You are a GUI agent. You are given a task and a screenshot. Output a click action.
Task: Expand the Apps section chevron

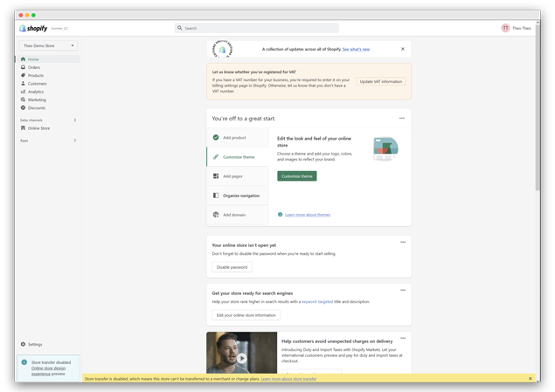coord(74,141)
